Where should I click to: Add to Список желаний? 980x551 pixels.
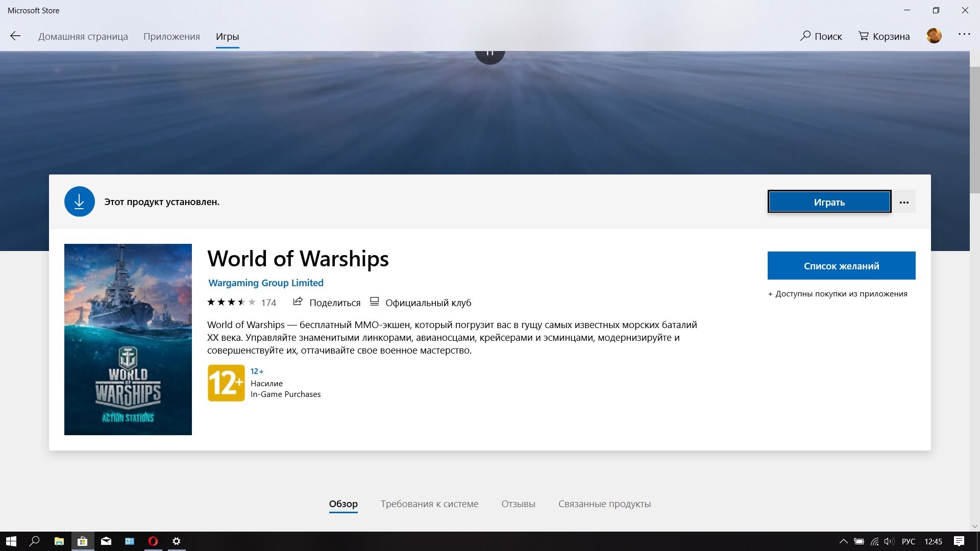[x=841, y=265]
